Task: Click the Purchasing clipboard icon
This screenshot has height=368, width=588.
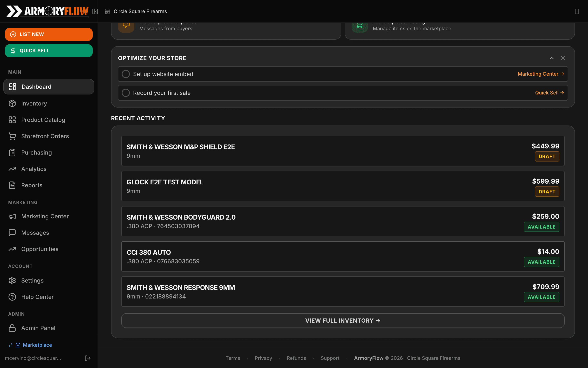Action: click(12, 153)
